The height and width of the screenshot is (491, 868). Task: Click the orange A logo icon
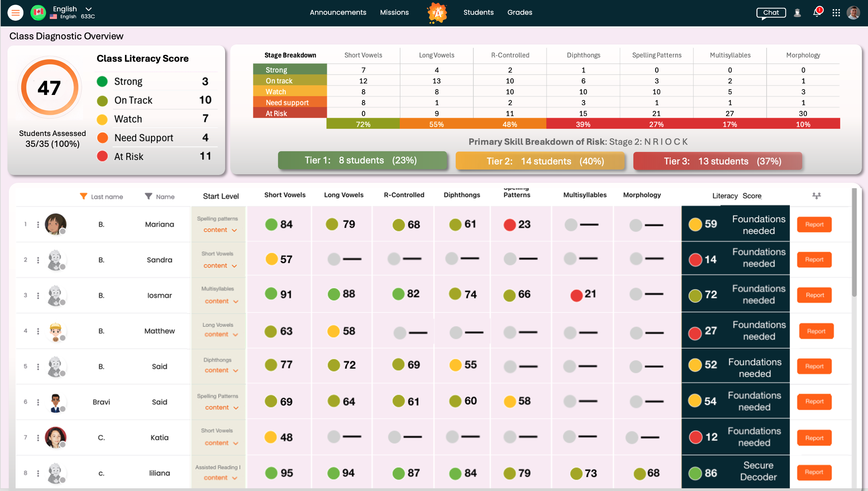tap(437, 13)
